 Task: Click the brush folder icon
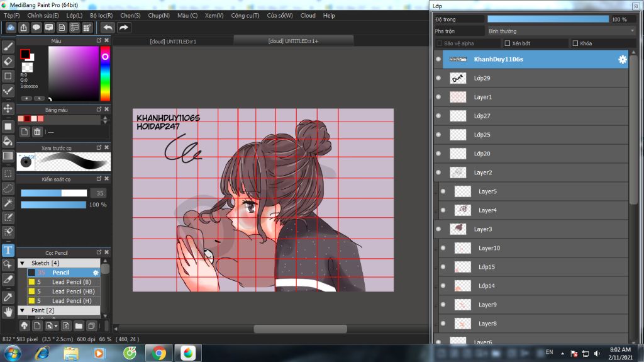pyautogui.click(x=79, y=326)
